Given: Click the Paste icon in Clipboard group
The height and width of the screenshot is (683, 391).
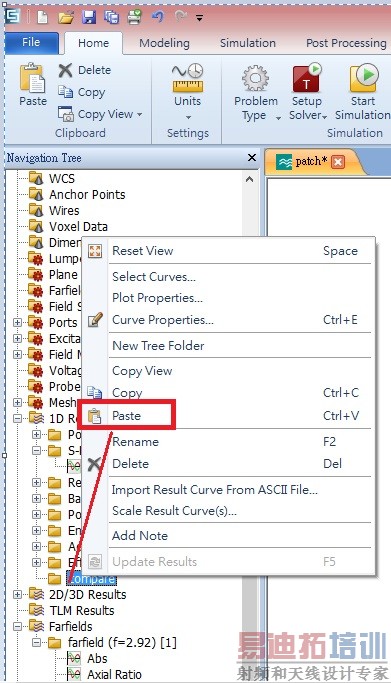Looking at the screenshot, I should pyautogui.click(x=32, y=78).
